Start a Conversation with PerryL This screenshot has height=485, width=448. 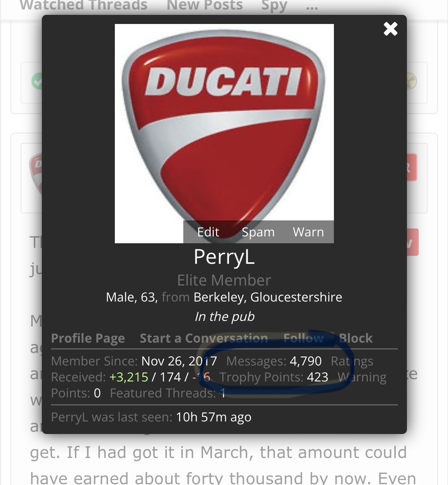click(204, 338)
